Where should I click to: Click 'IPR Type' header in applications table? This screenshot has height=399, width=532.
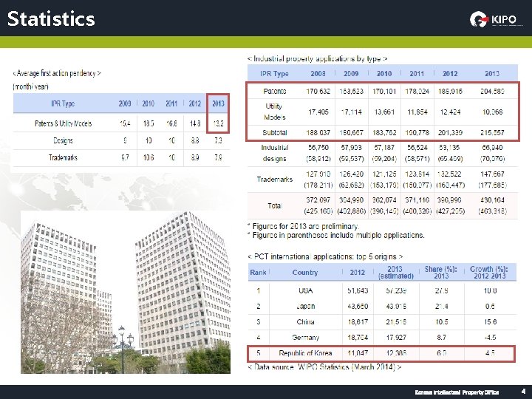point(274,74)
